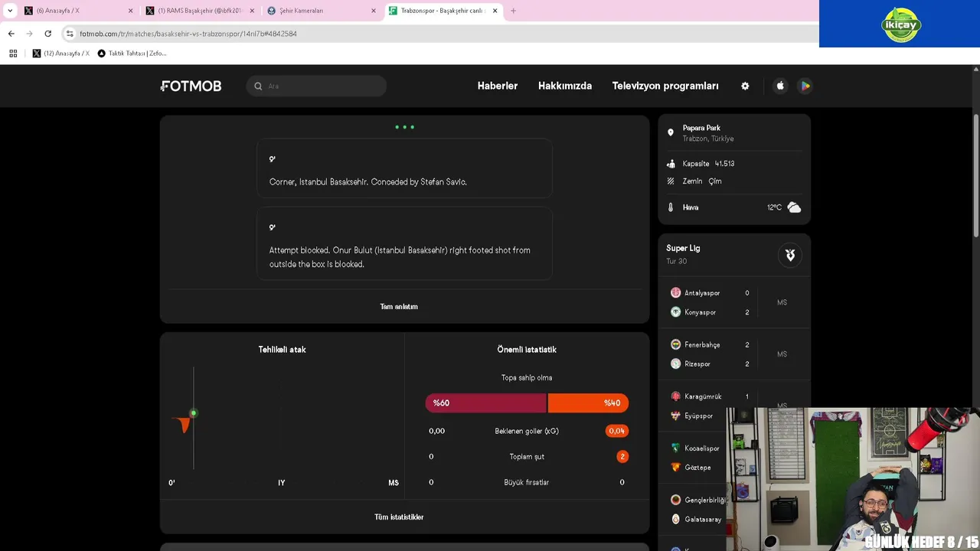The height and width of the screenshot is (551, 980).
Task: Click the Kocaelispor team crest
Action: 675,448
